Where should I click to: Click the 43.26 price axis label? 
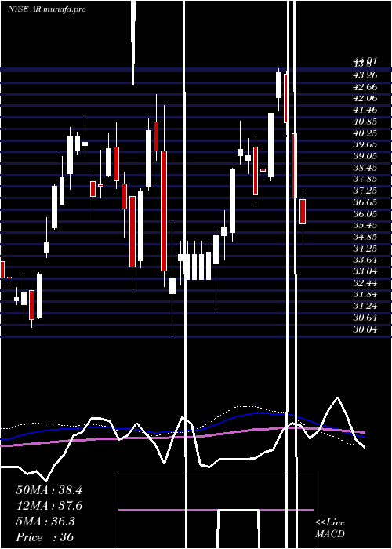tap(365, 75)
